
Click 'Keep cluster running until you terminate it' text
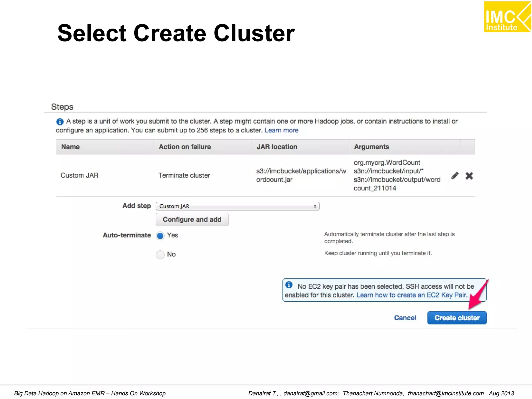coord(378,253)
